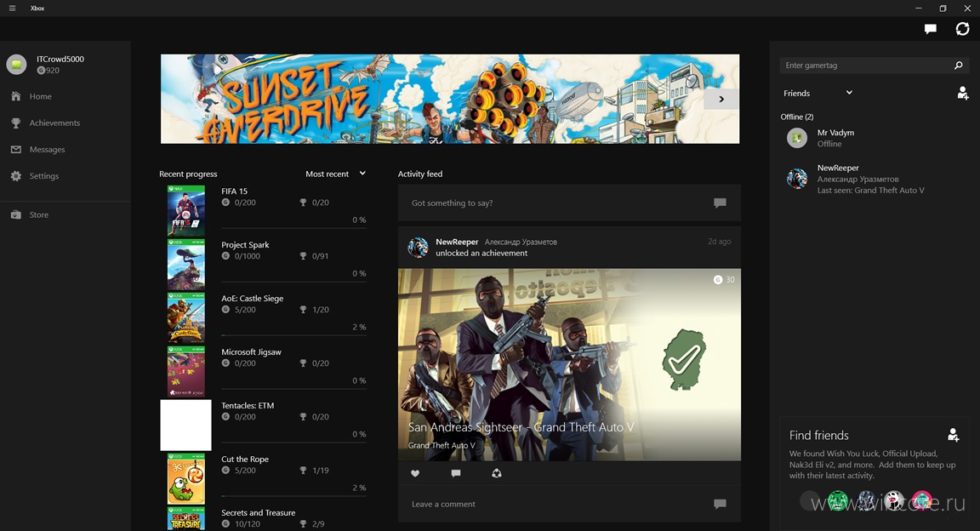
Task: Click FIFA 15 gamerscore icon
Action: coord(225,203)
